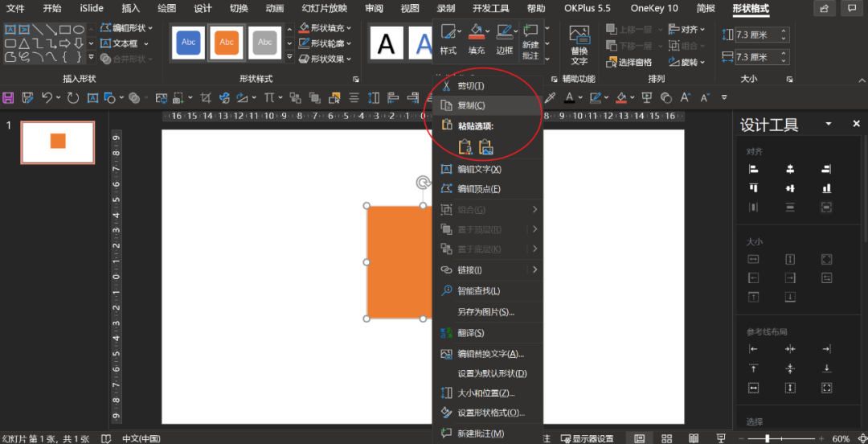Click keep source formatting paste option icon
The width and height of the screenshot is (868, 444).
click(465, 147)
